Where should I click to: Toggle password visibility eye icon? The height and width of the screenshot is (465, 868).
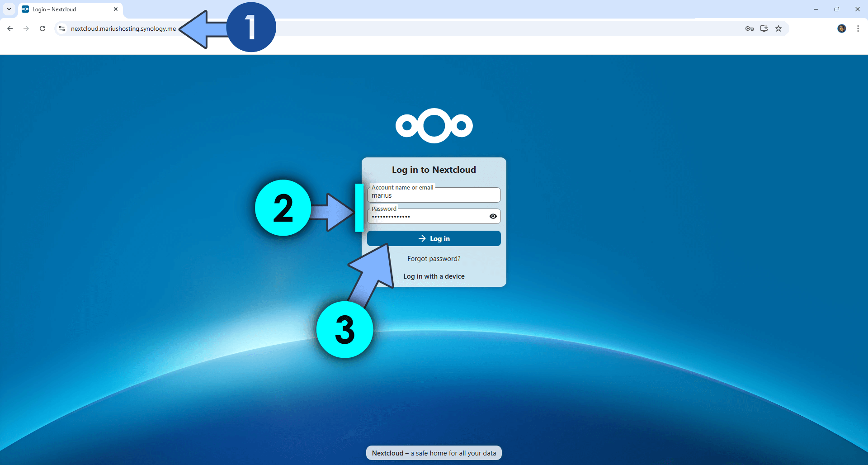click(493, 216)
